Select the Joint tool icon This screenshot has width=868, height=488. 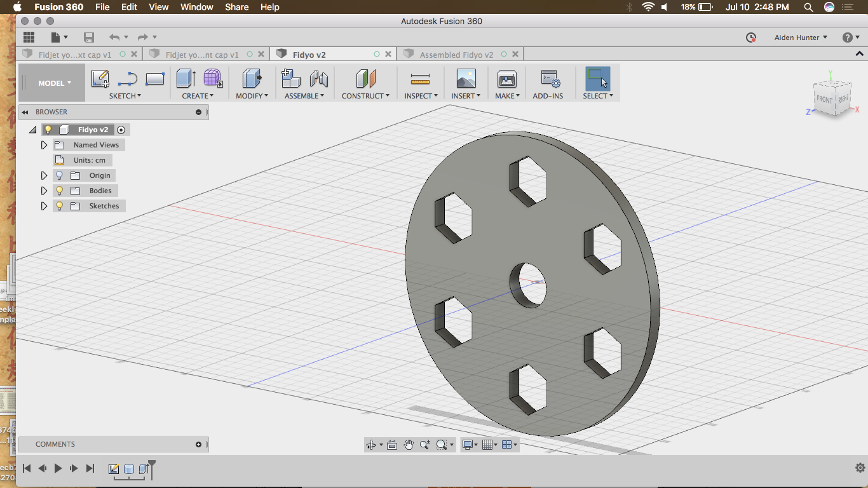(318, 79)
